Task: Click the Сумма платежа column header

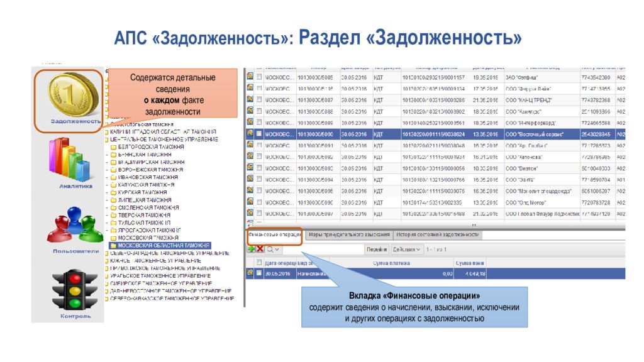Action: 391,263
